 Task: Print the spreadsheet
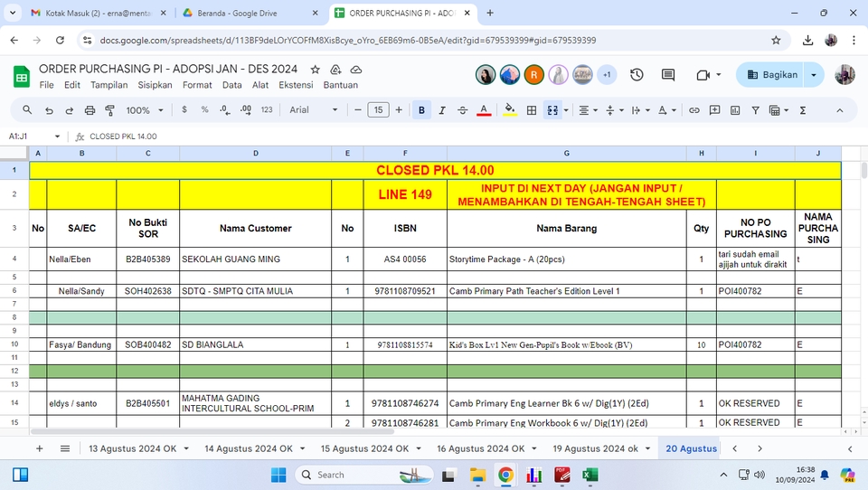pos(90,110)
